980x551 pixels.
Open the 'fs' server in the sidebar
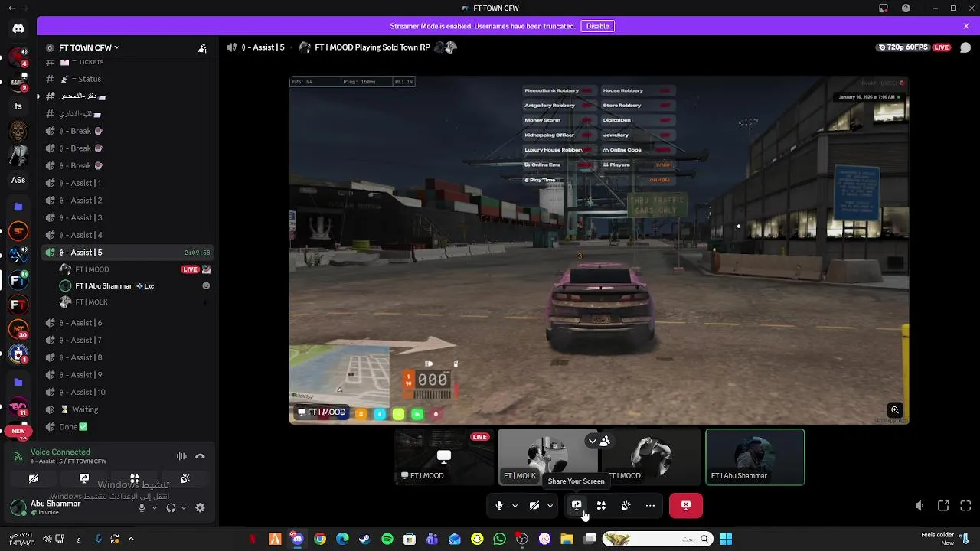click(x=18, y=106)
